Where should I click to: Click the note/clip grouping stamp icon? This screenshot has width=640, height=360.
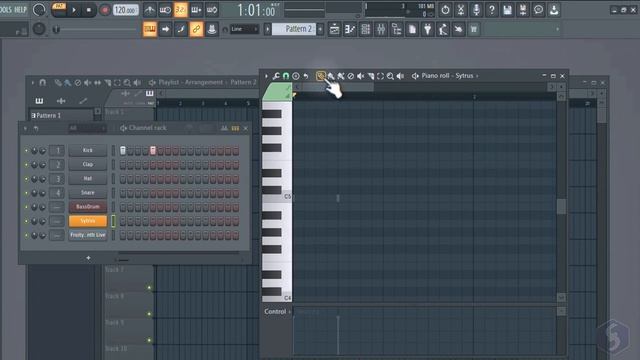(x=212, y=29)
